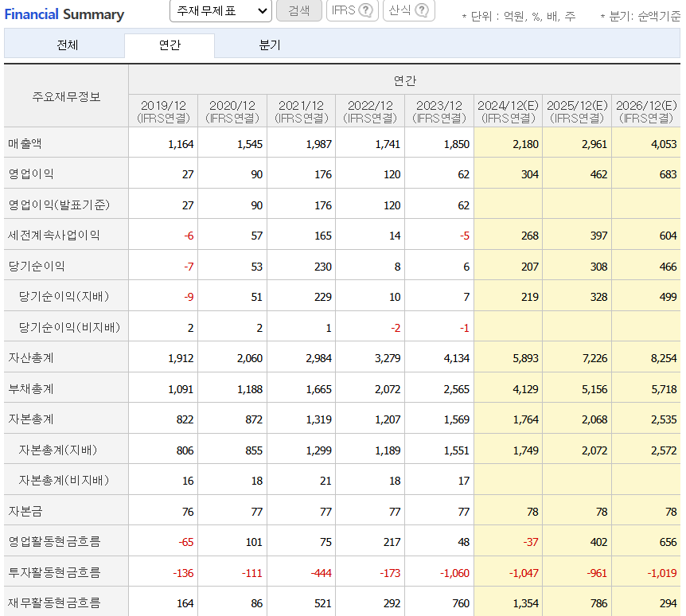Click the 2019/12 column header
Screen dimensions: 686x616
point(162,111)
